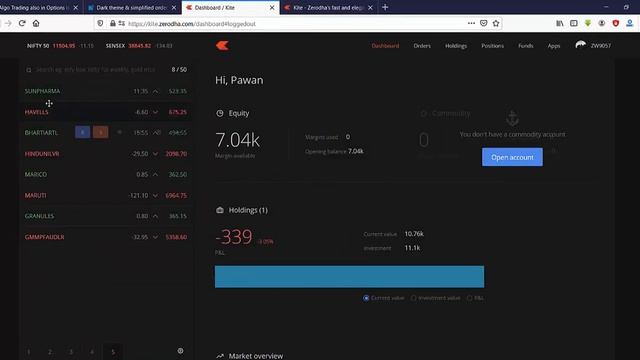The height and width of the screenshot is (360, 640).
Task: Switch to Kite - Zerodha's fast browser tab
Action: click(328, 7)
